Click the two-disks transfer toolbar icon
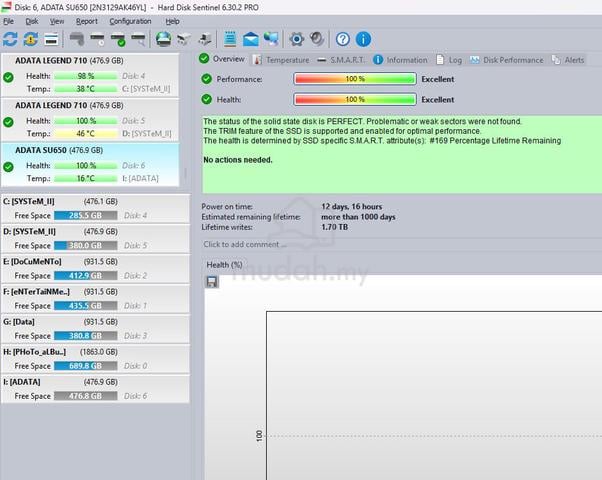The image size is (602, 480). pyautogui.click(x=184, y=39)
